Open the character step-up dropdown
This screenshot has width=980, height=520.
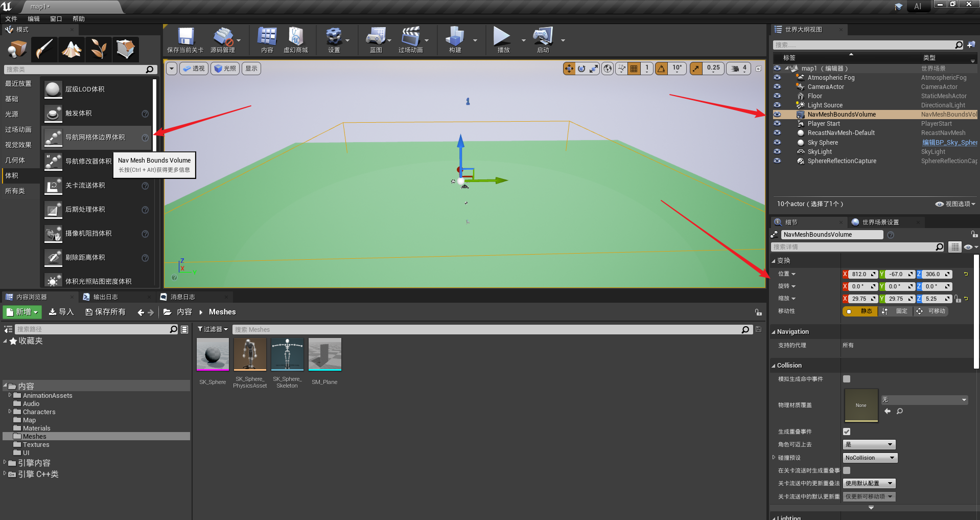click(x=869, y=444)
